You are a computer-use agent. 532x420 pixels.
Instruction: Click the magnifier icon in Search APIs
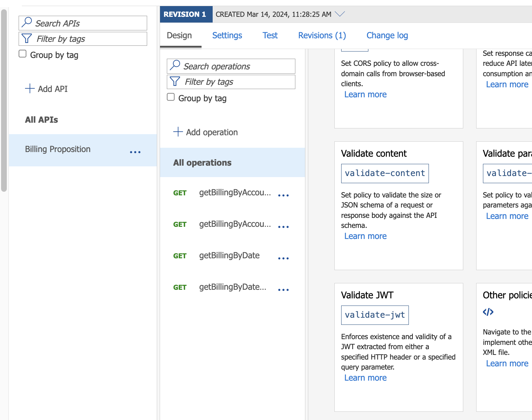pos(27,22)
